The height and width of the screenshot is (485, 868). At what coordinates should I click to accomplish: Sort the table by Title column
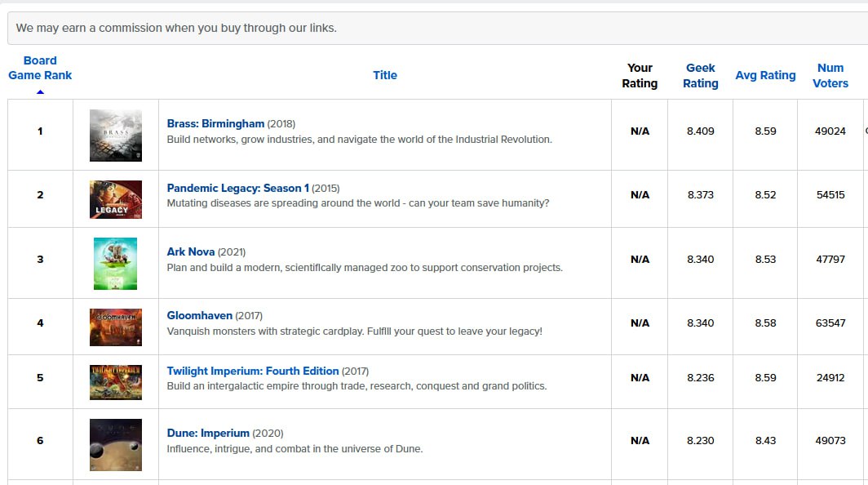[x=384, y=75]
